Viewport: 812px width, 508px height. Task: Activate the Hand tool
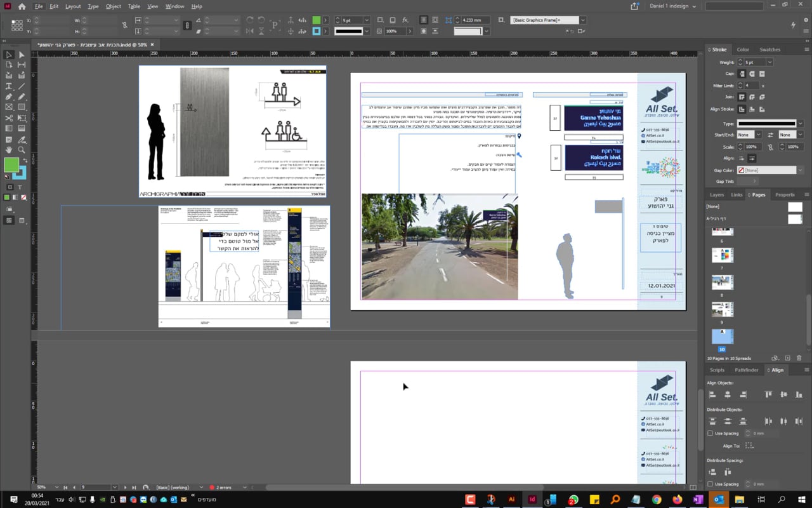(9, 150)
